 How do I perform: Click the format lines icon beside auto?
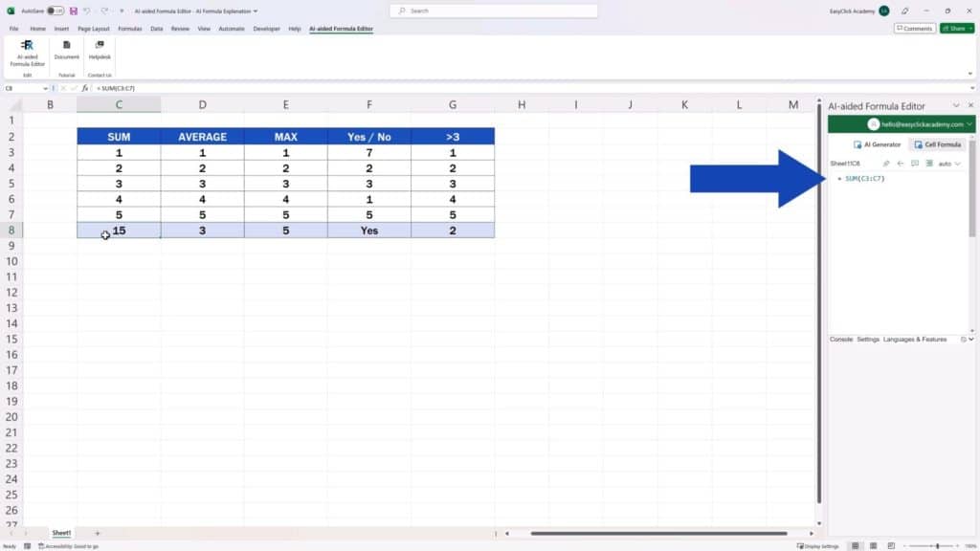pos(929,163)
